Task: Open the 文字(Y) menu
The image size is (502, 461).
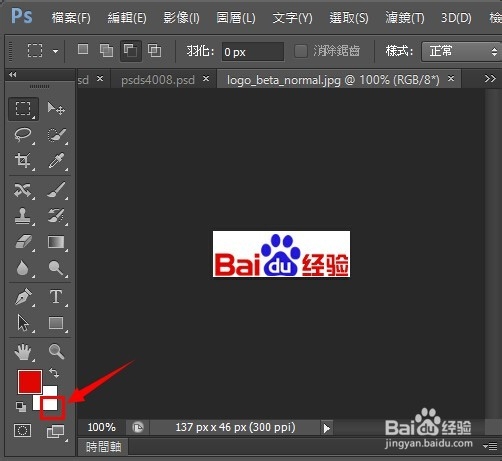Action: click(x=292, y=18)
